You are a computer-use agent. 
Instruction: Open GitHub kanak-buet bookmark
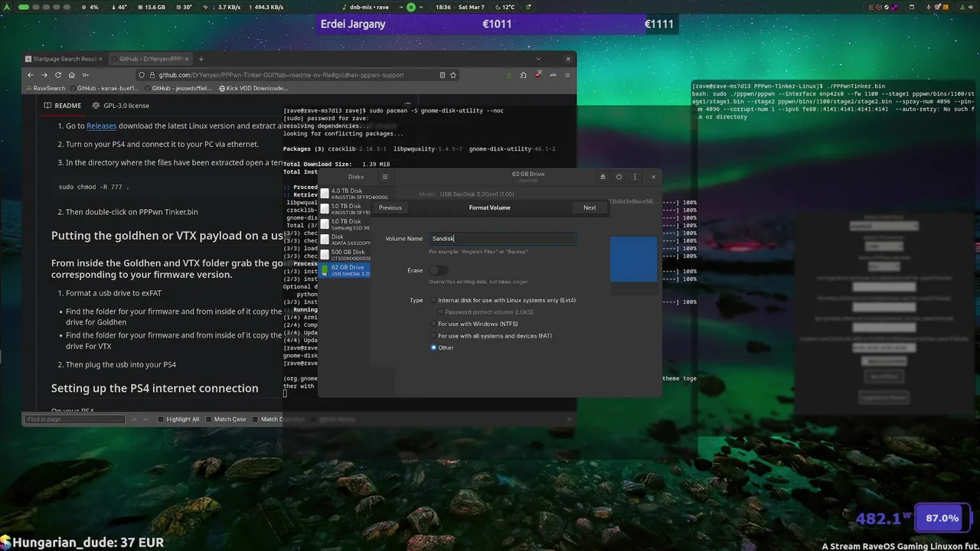pos(105,88)
